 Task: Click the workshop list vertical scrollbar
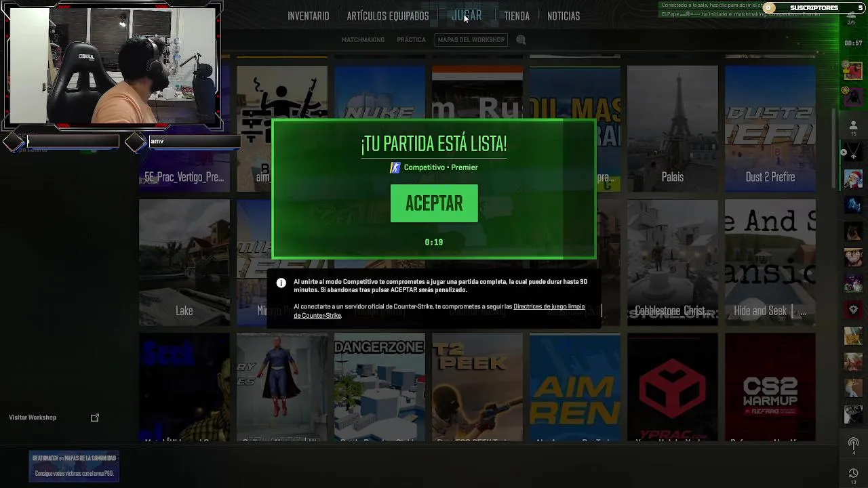coord(835,148)
